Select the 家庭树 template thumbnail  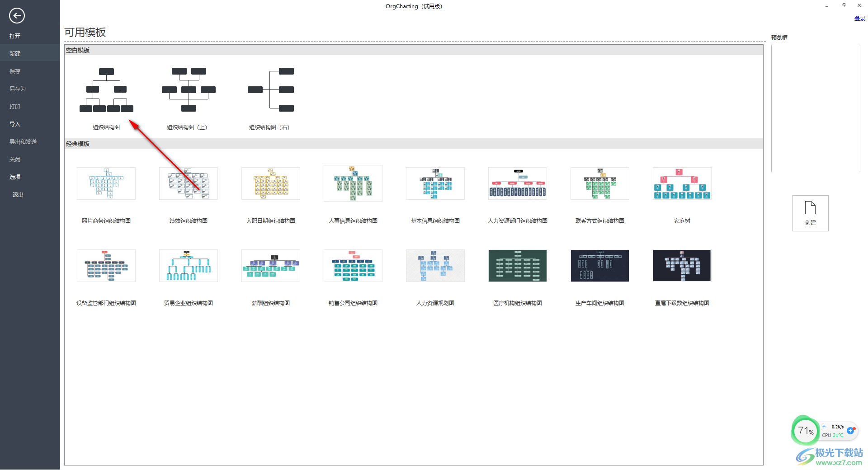tap(682, 183)
